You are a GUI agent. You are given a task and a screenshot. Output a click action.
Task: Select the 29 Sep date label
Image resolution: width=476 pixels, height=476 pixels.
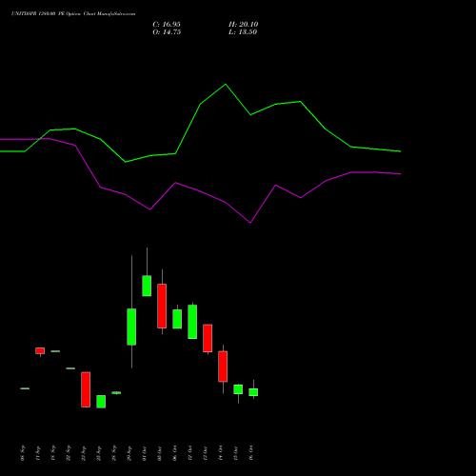pos(129,453)
